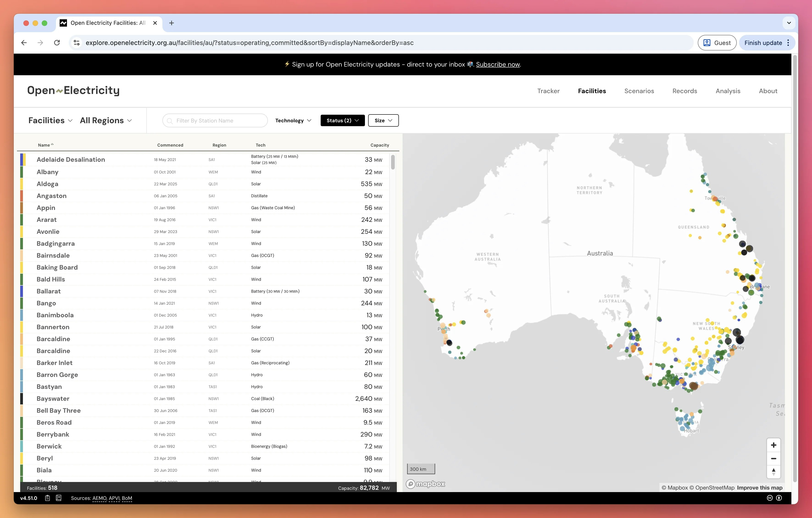
Task: Click the Mapbox logo on the map
Action: point(425,484)
